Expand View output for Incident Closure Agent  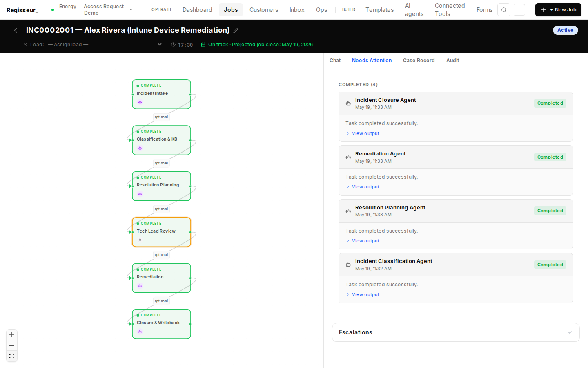coord(363,133)
